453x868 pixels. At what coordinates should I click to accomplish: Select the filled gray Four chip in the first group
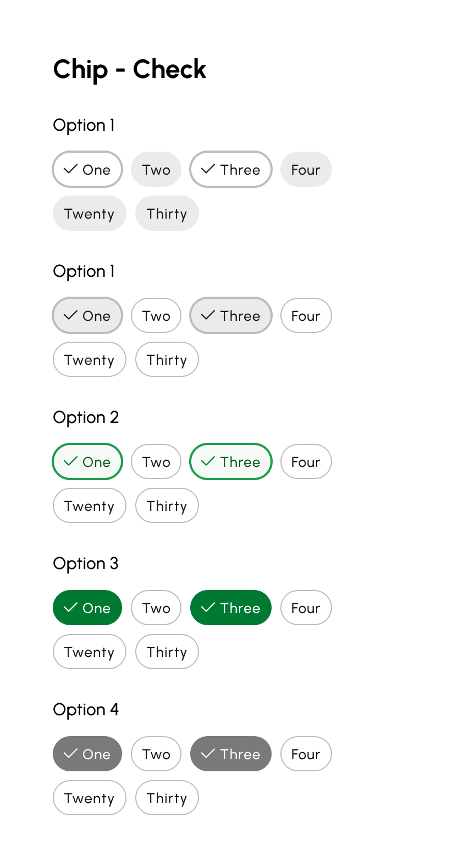pyautogui.click(x=306, y=170)
